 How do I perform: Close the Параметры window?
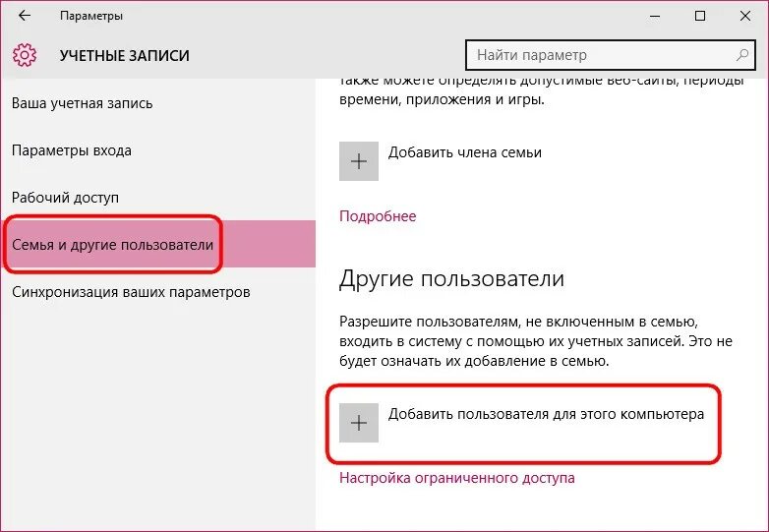click(x=745, y=16)
